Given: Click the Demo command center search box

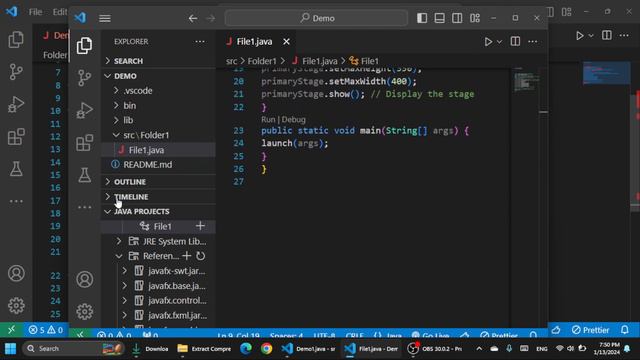Looking at the screenshot, I should pos(316,18).
